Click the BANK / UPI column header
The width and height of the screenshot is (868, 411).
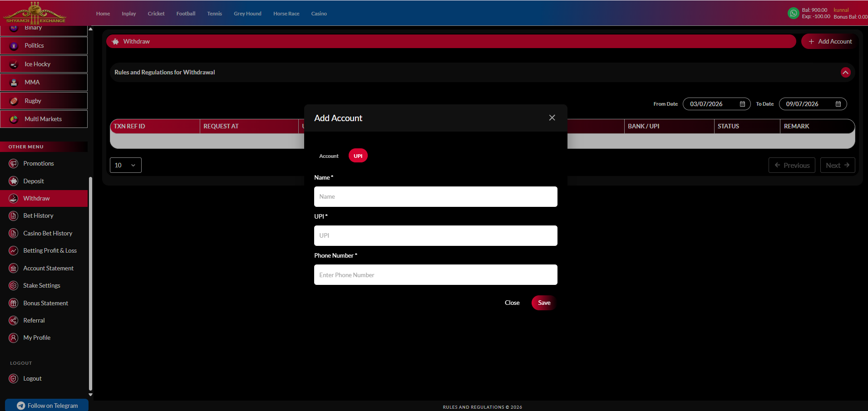pos(669,126)
